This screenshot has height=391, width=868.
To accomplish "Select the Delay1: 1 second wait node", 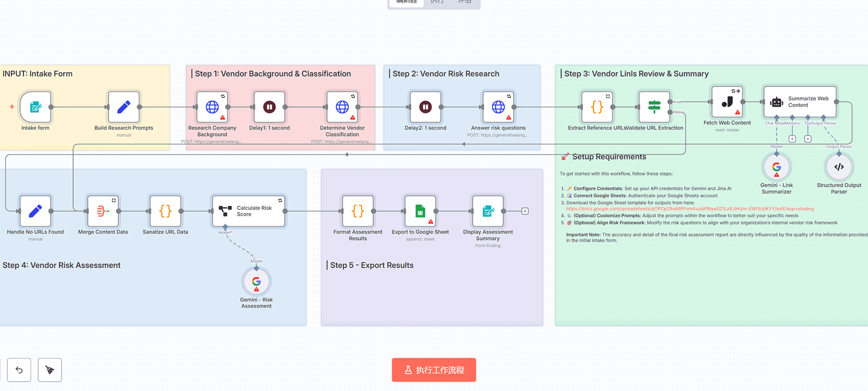I will coord(269,107).
